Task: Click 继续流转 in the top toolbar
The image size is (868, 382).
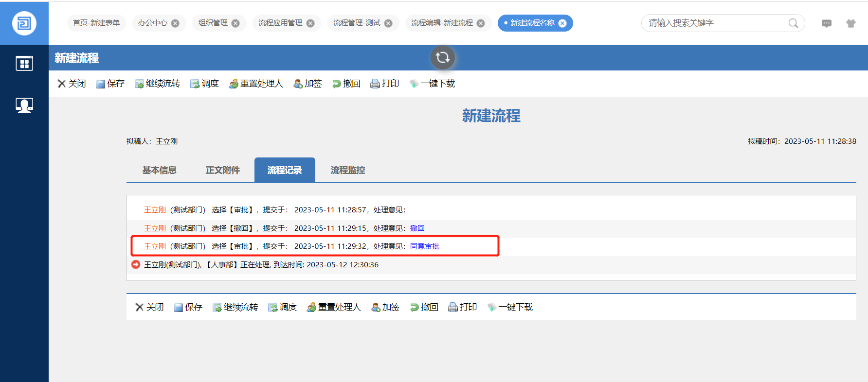Action: click(x=158, y=84)
